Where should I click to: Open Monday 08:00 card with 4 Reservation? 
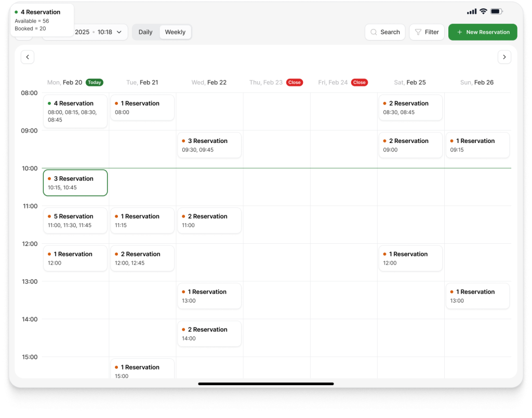75,111
